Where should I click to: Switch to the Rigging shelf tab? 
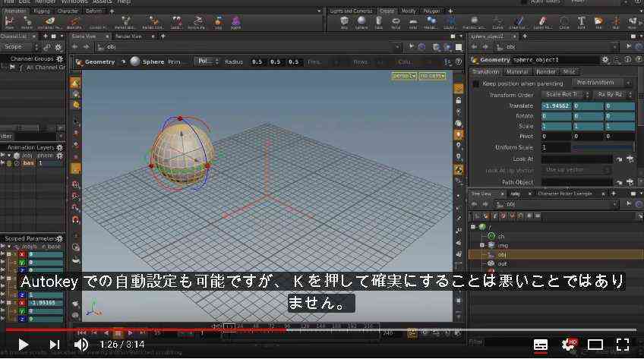[42, 11]
